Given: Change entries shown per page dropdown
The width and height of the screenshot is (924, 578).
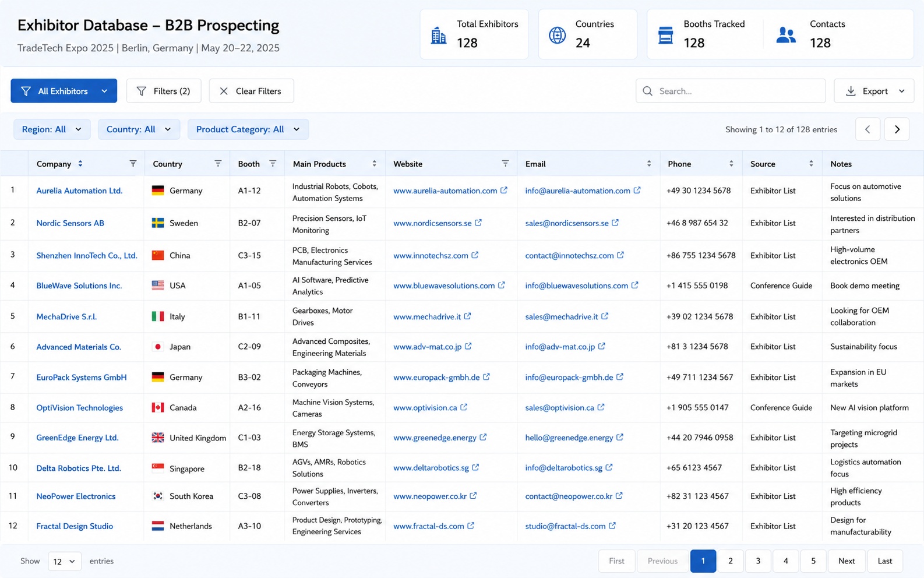Looking at the screenshot, I should click(64, 561).
